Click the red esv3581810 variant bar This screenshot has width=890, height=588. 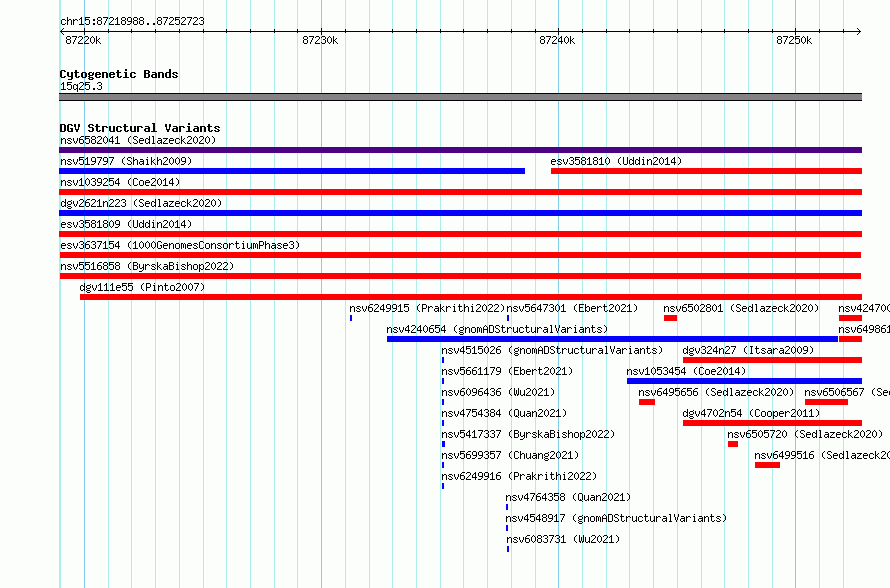[706, 171]
